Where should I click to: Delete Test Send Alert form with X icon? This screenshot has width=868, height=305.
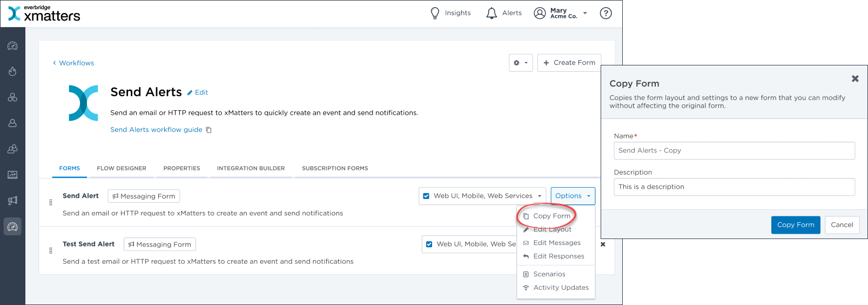tap(603, 244)
